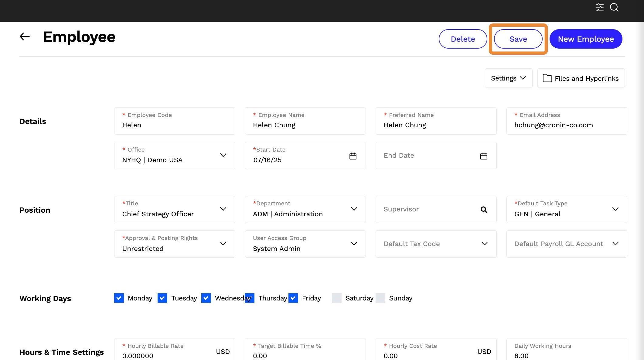Click the Working Days section label
Screen dimensions: 644x360
click(45, 298)
